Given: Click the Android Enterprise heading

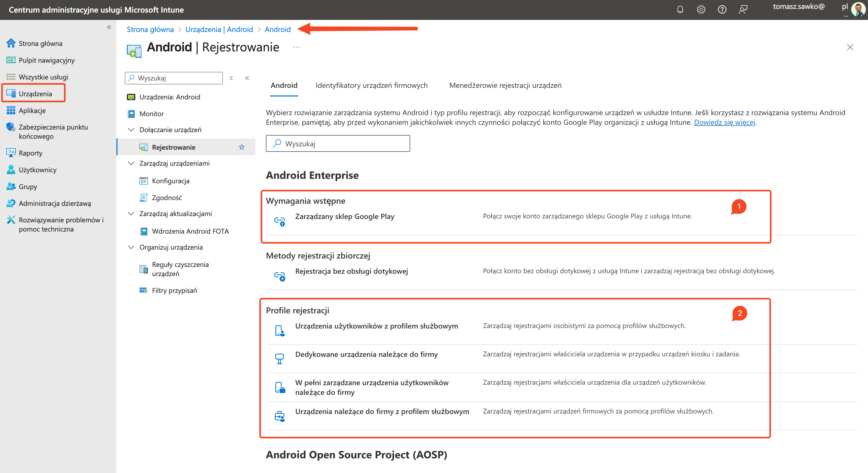Looking at the screenshot, I should point(312,175).
